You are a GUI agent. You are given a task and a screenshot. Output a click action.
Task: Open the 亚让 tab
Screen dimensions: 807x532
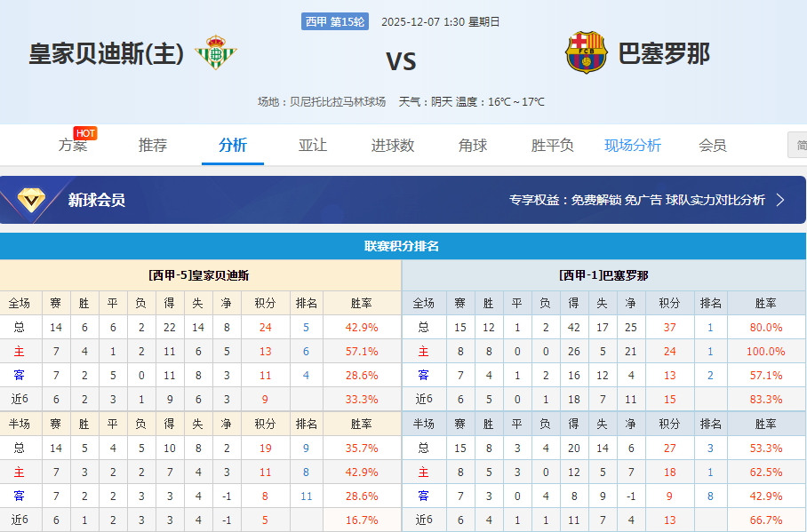pos(312,145)
